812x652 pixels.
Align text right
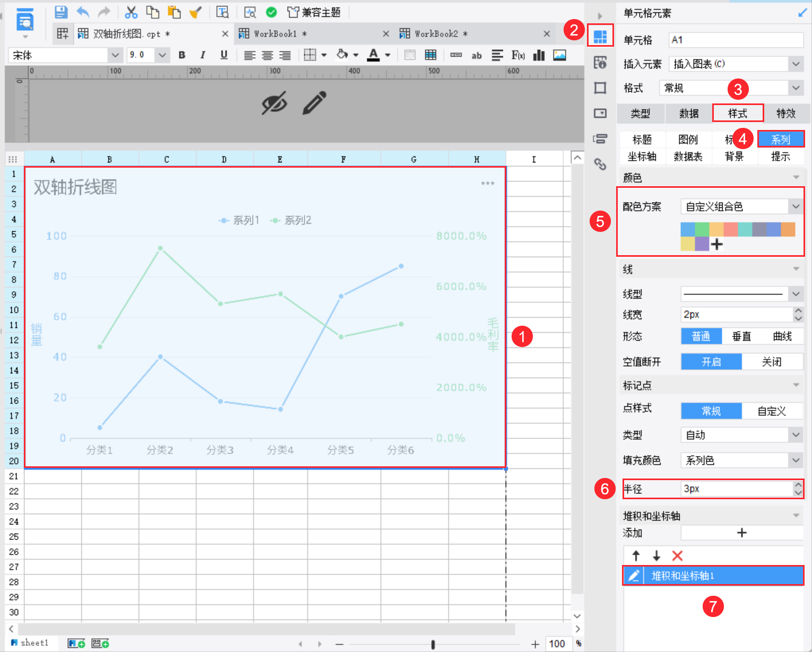pyautogui.click(x=285, y=55)
